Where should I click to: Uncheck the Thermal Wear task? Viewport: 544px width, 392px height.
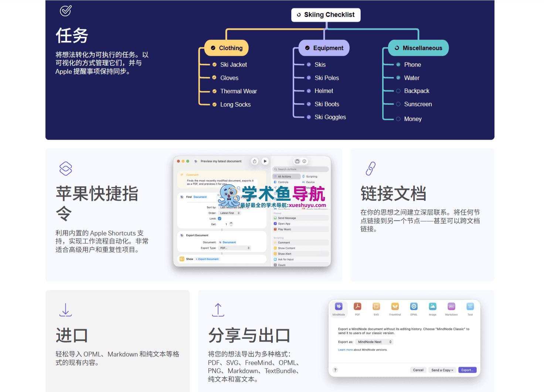pos(214,91)
